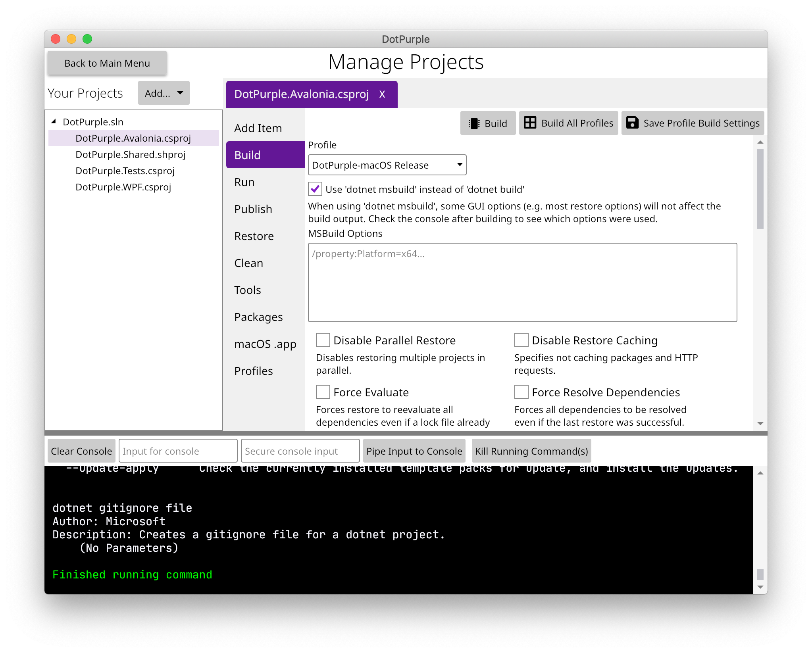The width and height of the screenshot is (812, 653).
Task: Click console scroll up arrow
Action: [x=760, y=473]
